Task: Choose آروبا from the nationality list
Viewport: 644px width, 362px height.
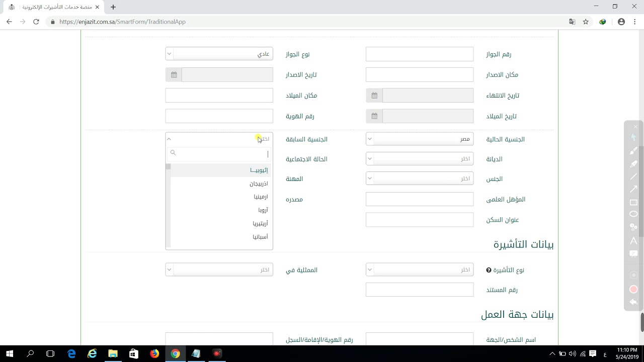Action: point(221,210)
